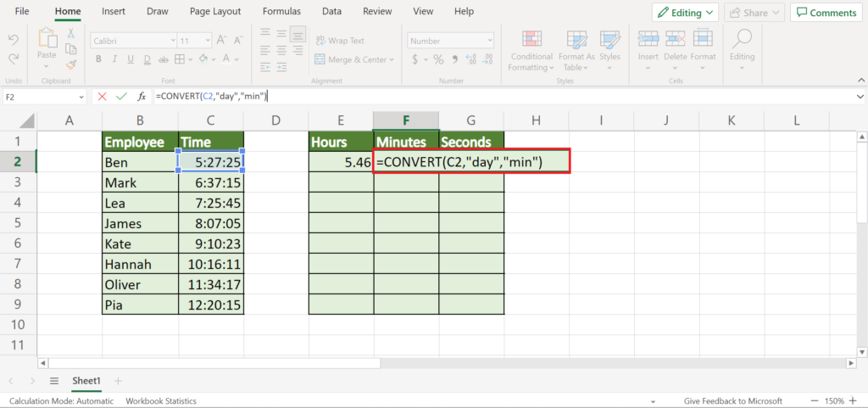Open the Cell Styles gallery icon
868x408 pixels.
pos(609,39)
